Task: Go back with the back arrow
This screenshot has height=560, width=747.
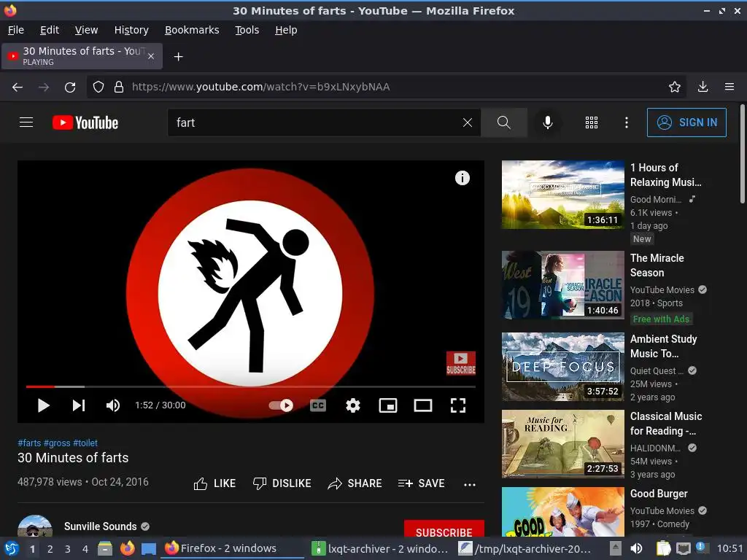Action: coord(18,87)
